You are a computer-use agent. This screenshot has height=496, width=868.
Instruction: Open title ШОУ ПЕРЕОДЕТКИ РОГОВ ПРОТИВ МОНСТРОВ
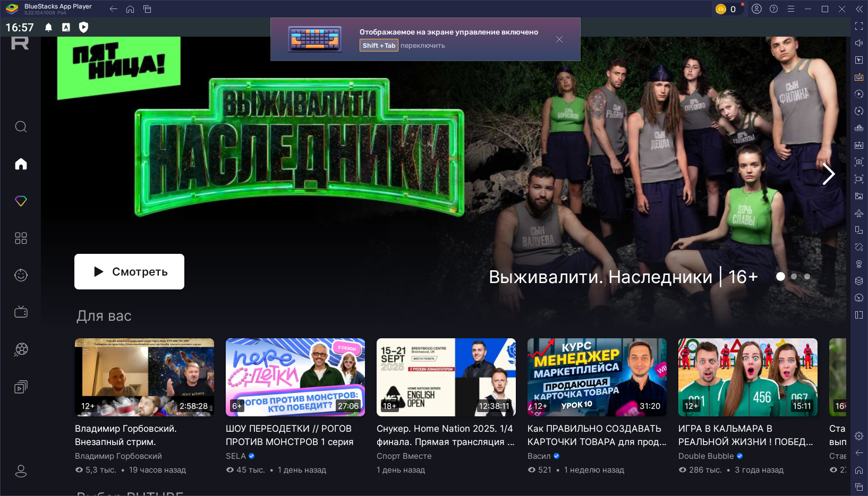[x=290, y=435]
